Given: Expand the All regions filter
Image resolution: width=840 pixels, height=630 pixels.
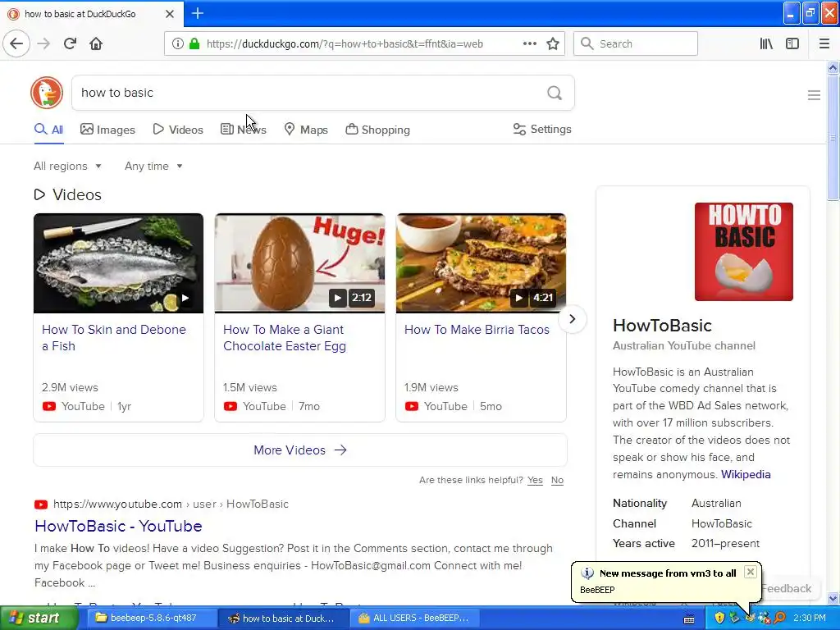Looking at the screenshot, I should pyautogui.click(x=67, y=166).
